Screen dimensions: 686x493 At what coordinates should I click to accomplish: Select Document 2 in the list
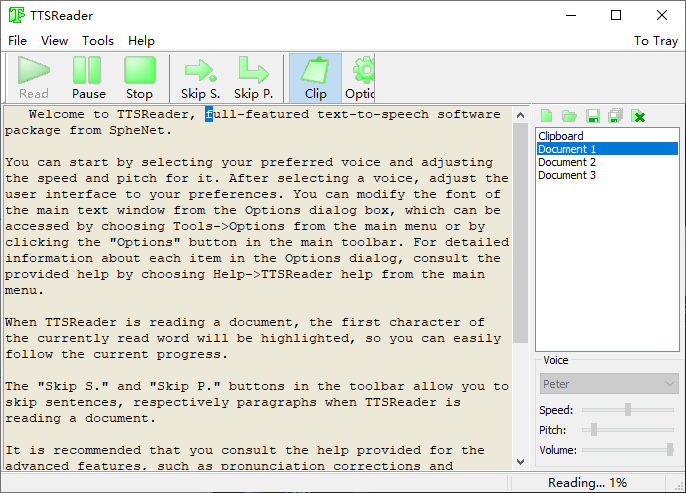(567, 162)
